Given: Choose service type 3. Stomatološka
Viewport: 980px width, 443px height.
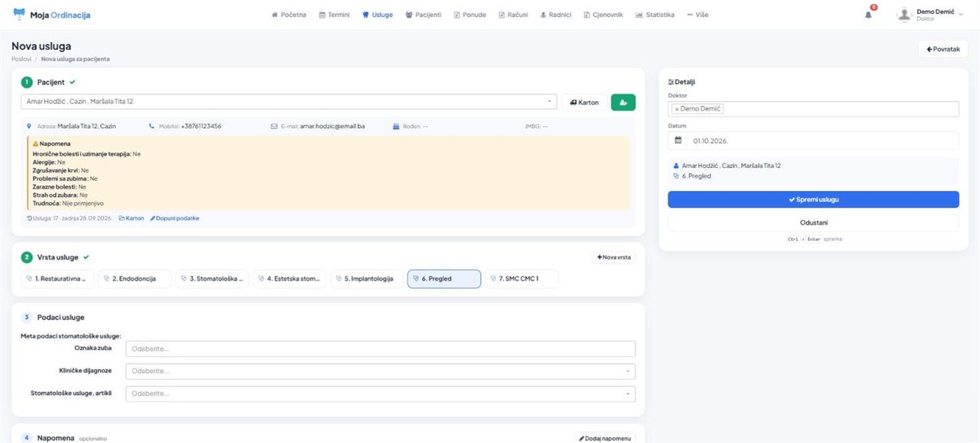Looking at the screenshot, I should pos(212,279).
